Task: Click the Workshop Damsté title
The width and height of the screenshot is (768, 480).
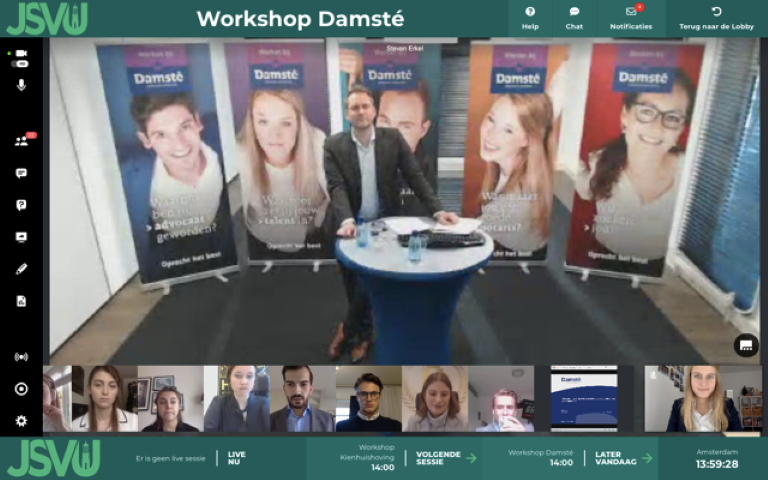Action: click(x=300, y=19)
